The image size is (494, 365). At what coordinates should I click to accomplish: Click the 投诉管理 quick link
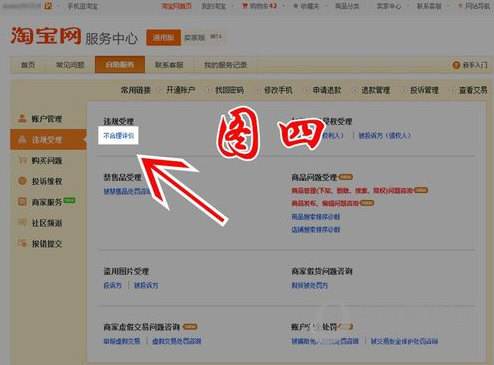pos(424,90)
